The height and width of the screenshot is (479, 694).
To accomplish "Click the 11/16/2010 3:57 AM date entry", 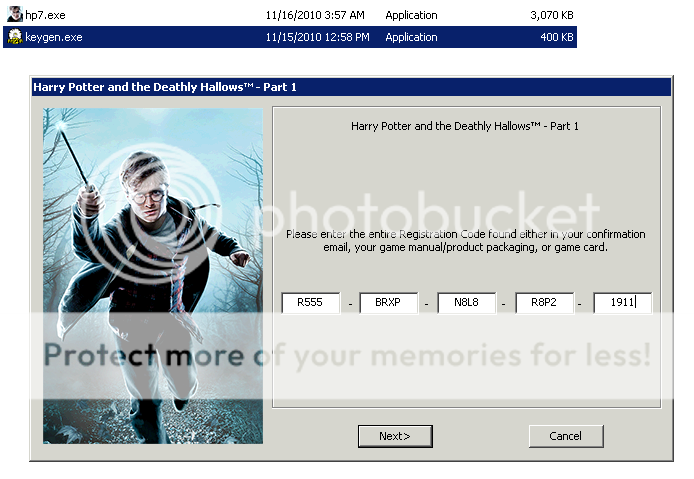I will pyautogui.click(x=315, y=15).
